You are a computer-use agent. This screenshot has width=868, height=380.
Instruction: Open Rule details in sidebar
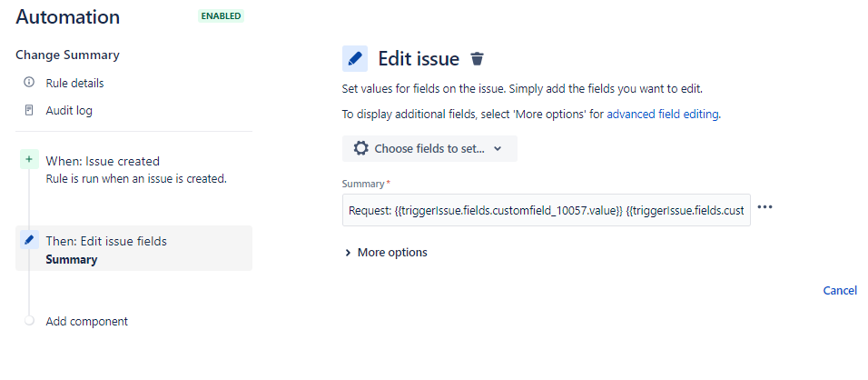74,83
